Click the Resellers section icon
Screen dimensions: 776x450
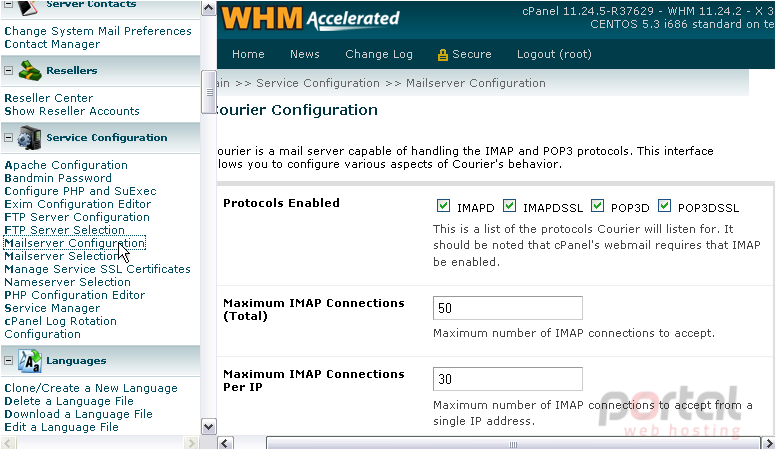(30, 70)
